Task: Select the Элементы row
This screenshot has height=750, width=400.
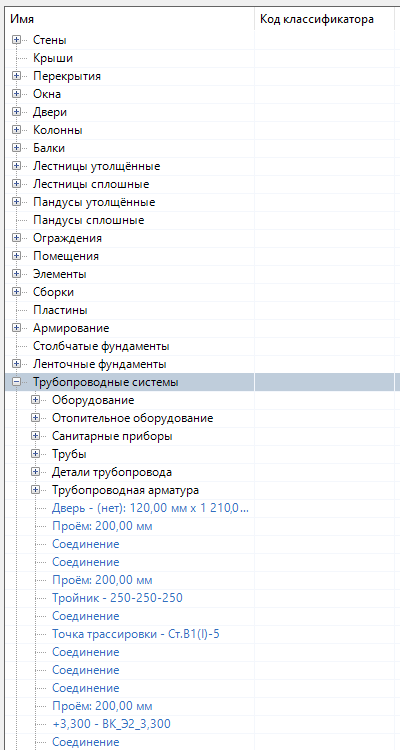Action: coord(59,275)
